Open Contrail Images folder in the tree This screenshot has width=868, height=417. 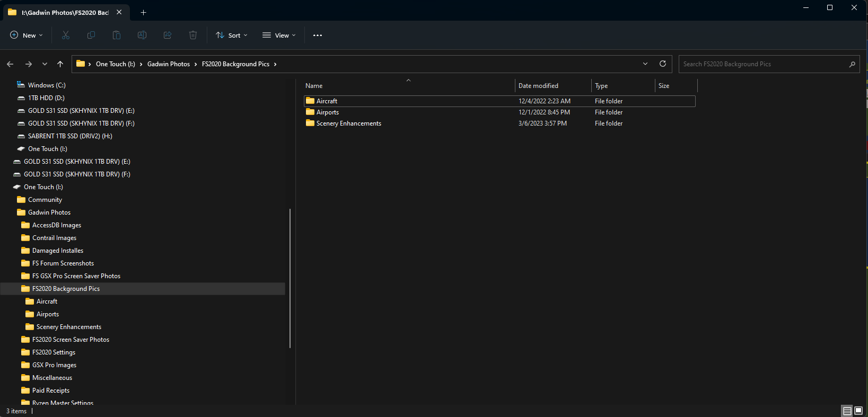point(54,238)
